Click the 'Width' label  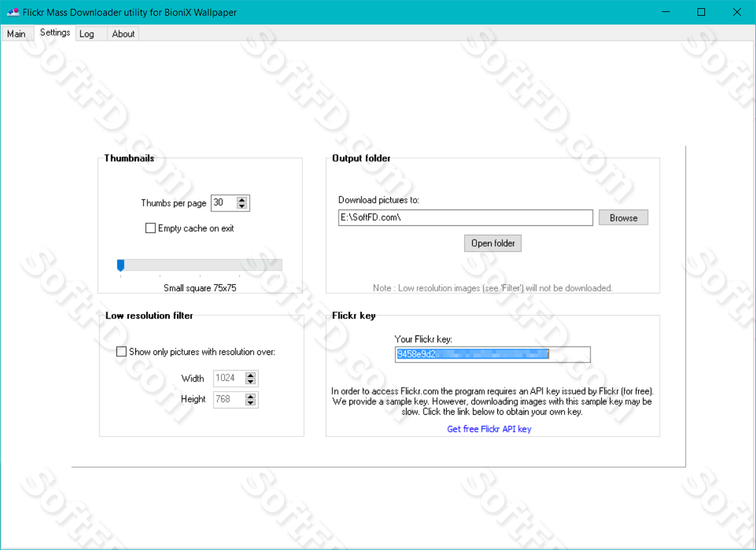coord(193,378)
